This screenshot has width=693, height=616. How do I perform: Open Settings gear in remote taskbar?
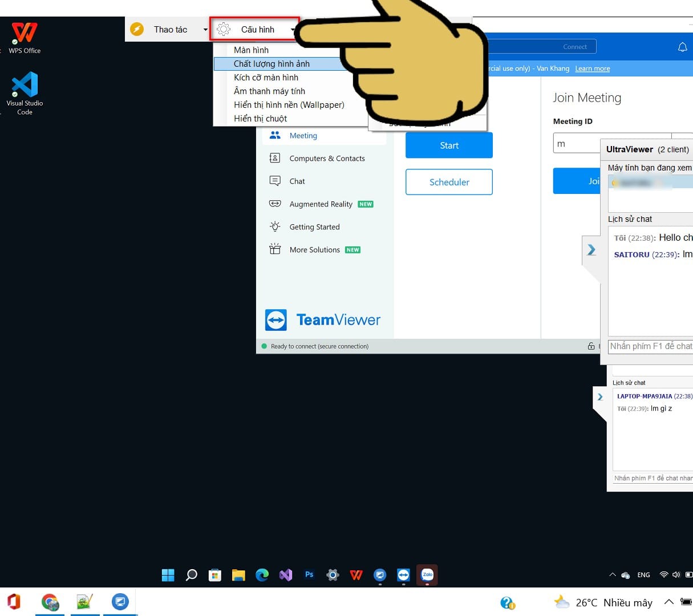pos(333,575)
